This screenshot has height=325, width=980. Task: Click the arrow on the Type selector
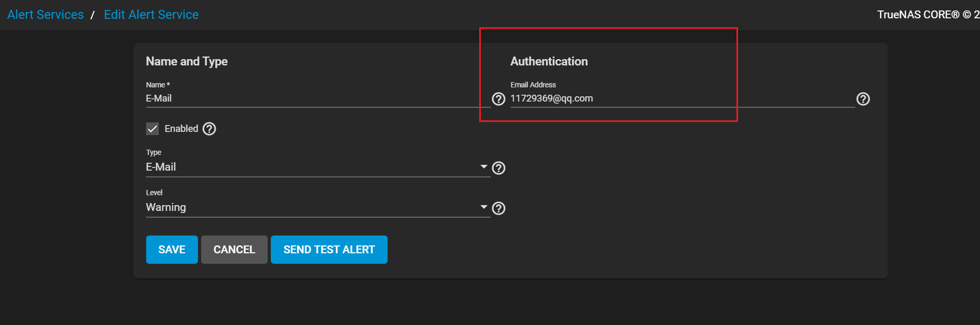tap(483, 166)
